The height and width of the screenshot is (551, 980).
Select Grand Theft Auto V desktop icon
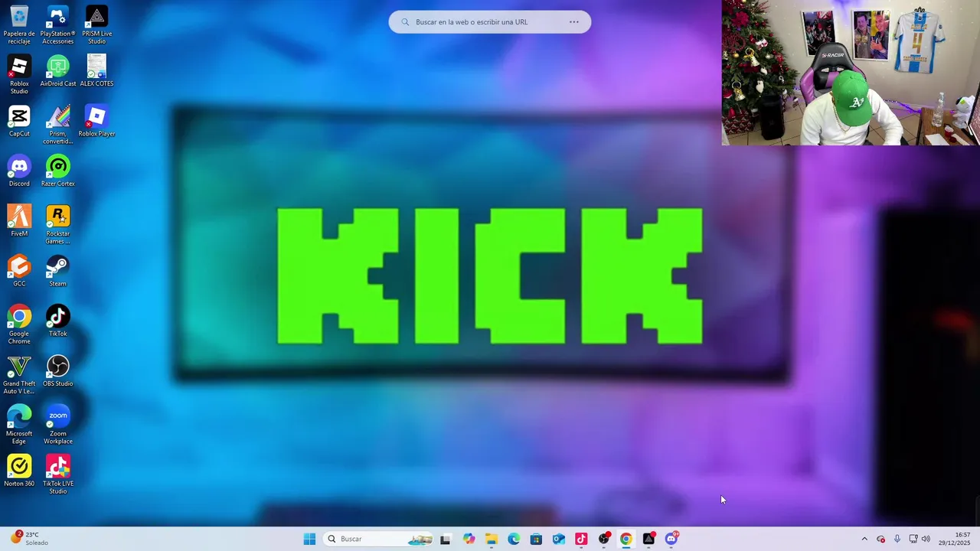(19, 375)
